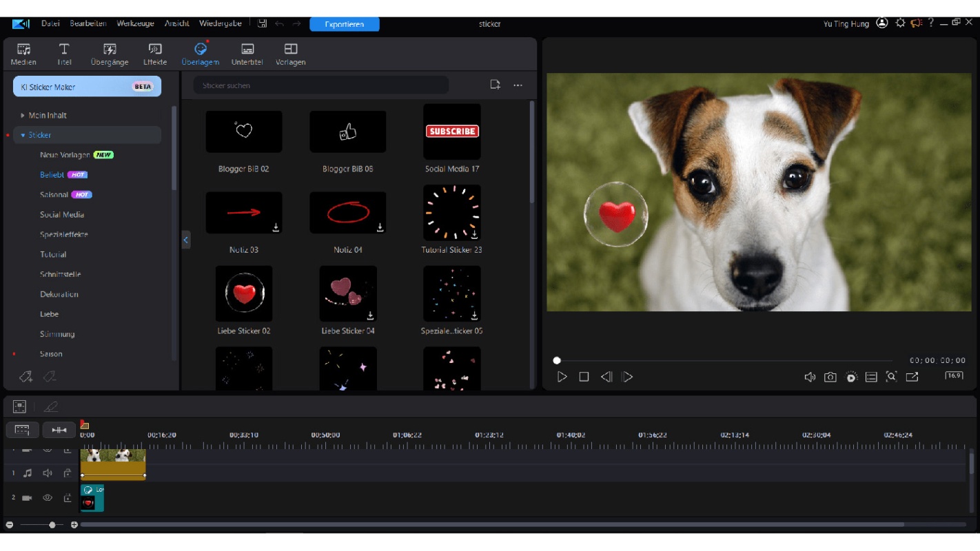Open the settings gear icon in title bar
This screenshot has height=551, width=980.
pos(900,23)
